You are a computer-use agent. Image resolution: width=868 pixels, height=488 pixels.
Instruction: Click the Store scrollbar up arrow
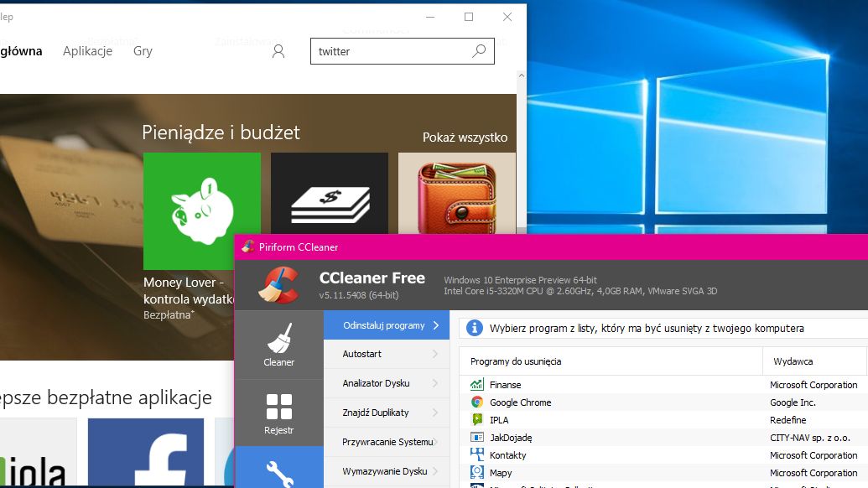(521, 75)
